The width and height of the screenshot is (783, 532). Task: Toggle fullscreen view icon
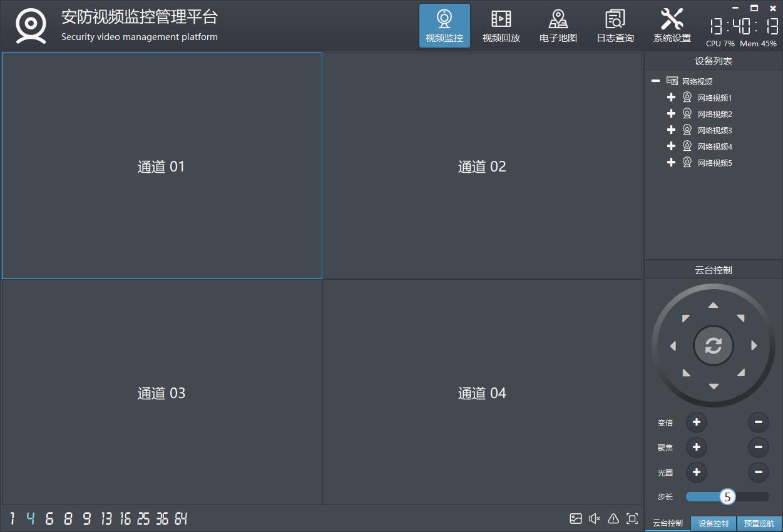coord(632,518)
